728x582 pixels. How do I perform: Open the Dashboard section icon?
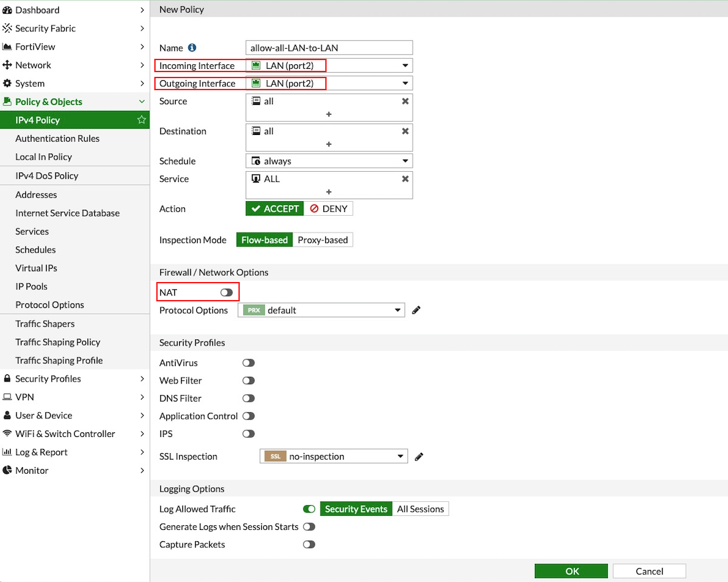coord(8,10)
